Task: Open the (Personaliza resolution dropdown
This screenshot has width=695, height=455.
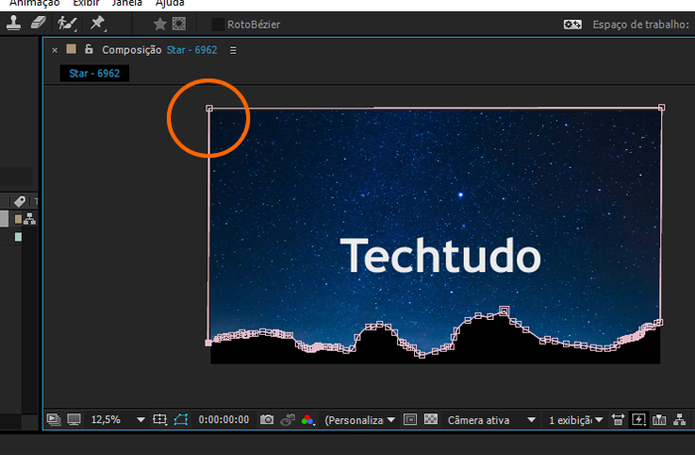Action: [x=359, y=420]
